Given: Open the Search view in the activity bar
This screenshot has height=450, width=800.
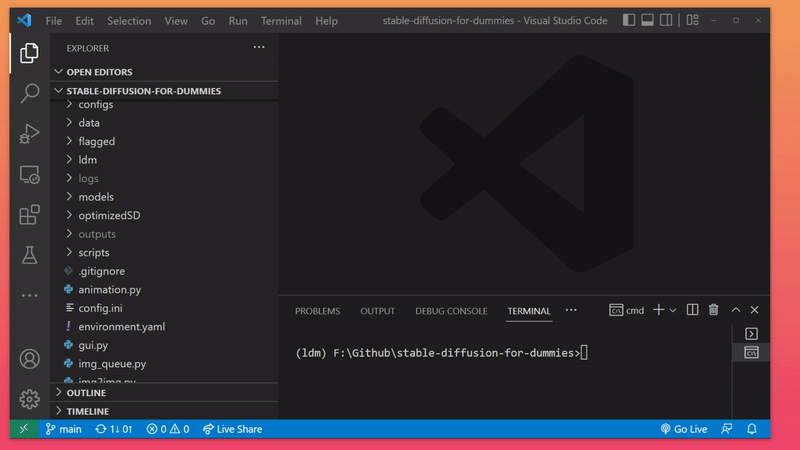Looking at the screenshot, I should click(29, 93).
